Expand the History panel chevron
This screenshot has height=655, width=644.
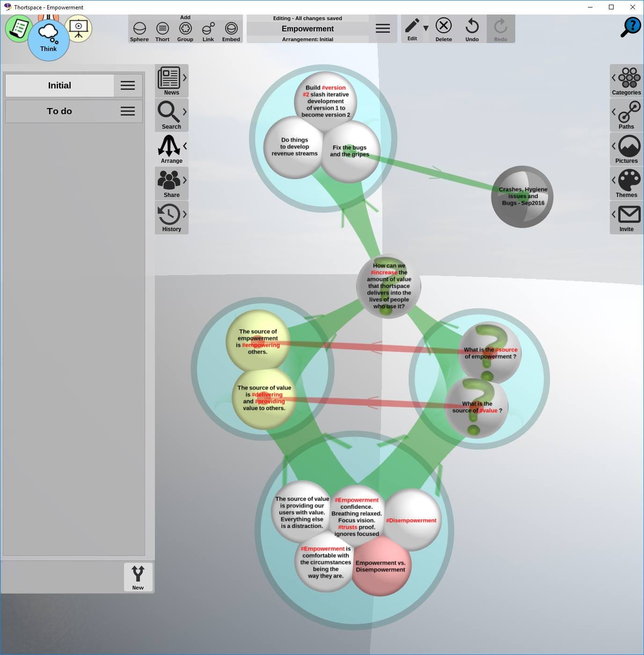pos(185,214)
